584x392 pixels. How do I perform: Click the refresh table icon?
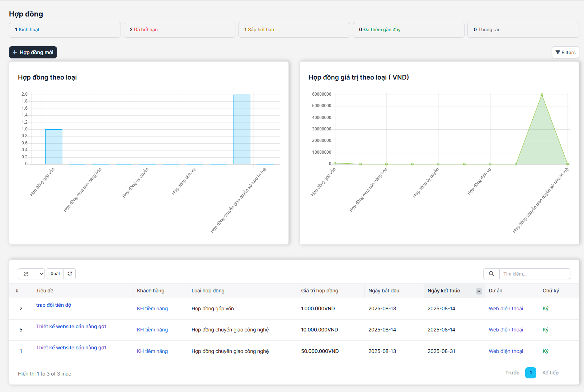click(x=70, y=274)
